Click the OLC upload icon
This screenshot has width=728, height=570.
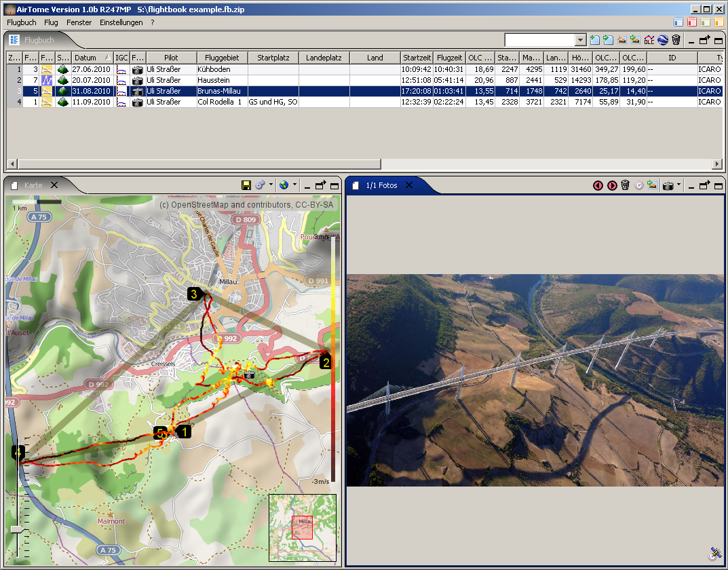[x=649, y=40]
